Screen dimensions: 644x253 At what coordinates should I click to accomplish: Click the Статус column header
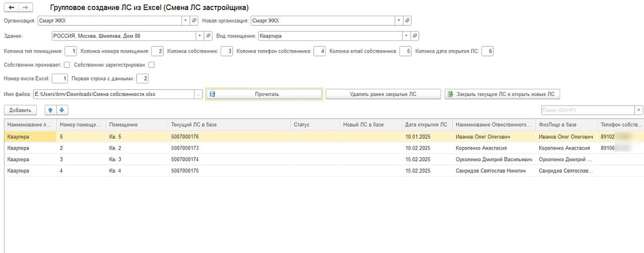[x=315, y=125]
